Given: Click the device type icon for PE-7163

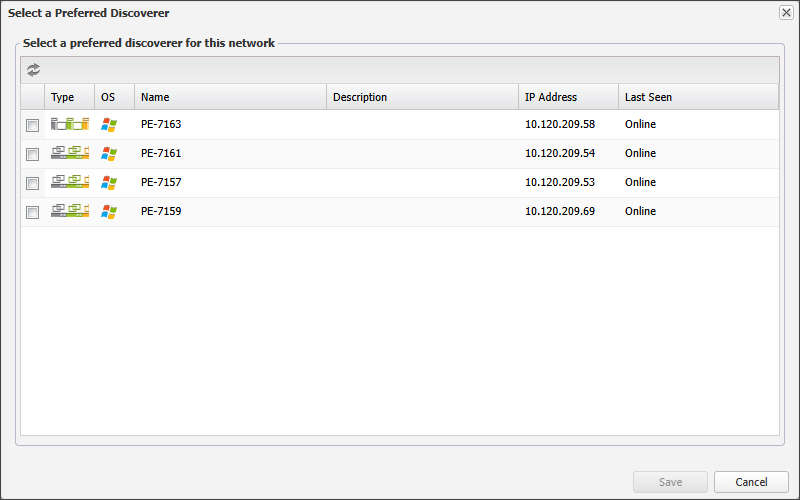Looking at the screenshot, I should (x=70, y=125).
